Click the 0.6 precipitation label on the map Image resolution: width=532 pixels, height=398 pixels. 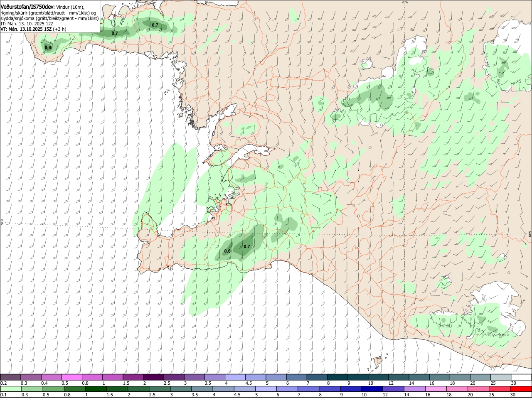point(227,251)
